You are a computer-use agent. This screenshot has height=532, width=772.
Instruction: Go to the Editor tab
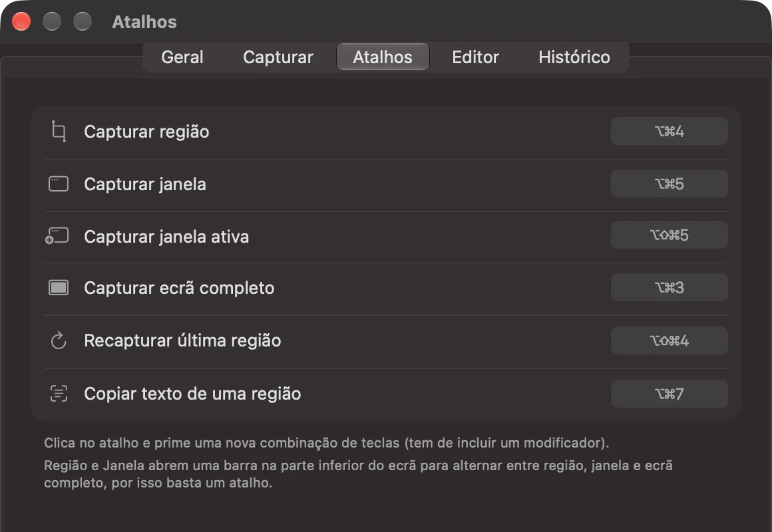(x=476, y=57)
